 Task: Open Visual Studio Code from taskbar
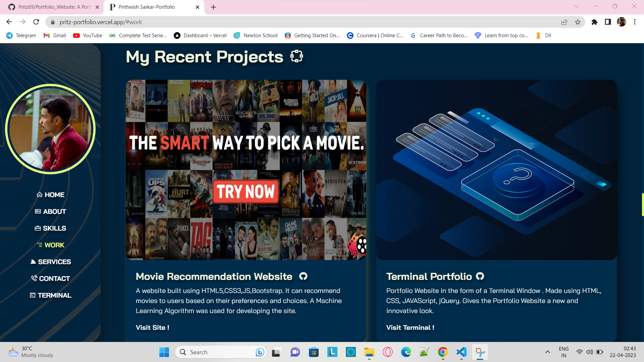(462, 352)
